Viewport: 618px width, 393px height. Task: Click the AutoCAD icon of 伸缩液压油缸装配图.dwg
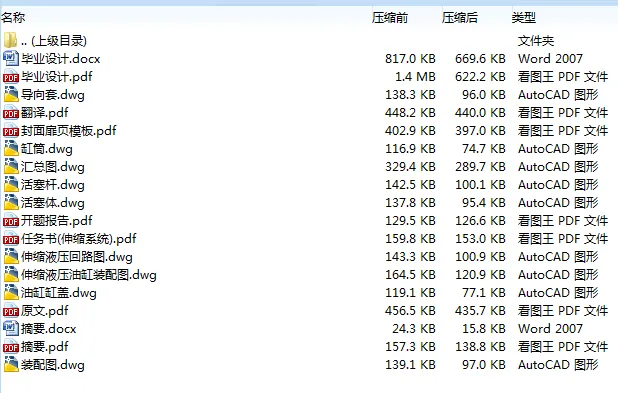11,275
